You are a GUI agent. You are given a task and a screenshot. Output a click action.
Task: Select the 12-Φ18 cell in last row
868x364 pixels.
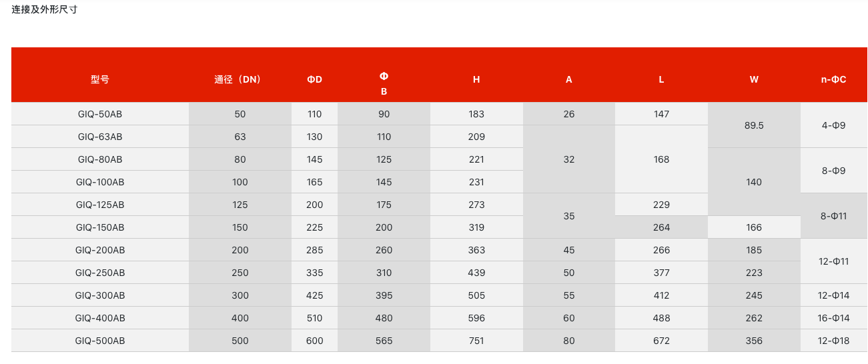[x=834, y=341]
